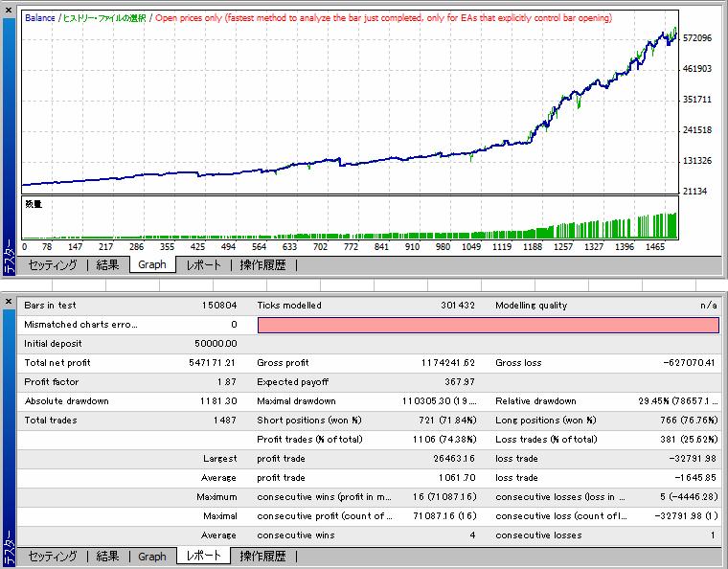Viewport: 728px width, 569px height.
Task: Click the 131326 axis value
Action: point(697,161)
